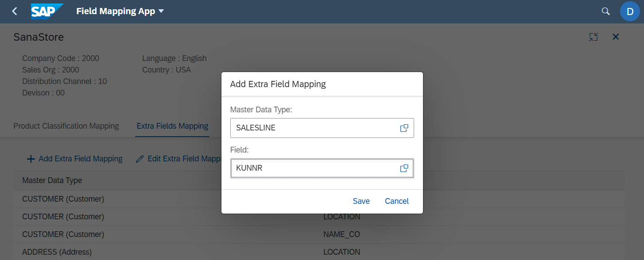Screen dimensions: 644x260
Task: Click Distribution Channel : 10 text
Action: pyautogui.click(x=65, y=81)
